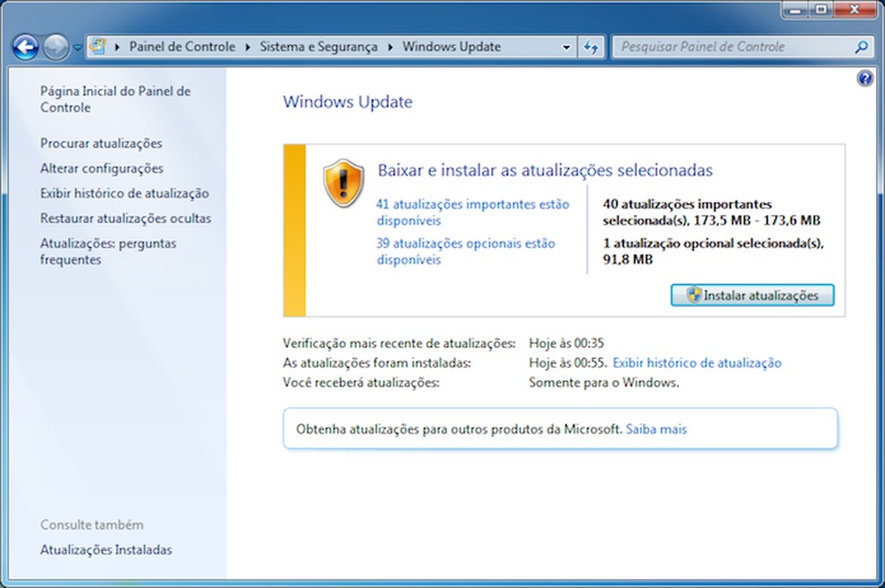Expand arrow after Painel de Controle breadcrumb
The height and width of the screenshot is (588, 885).
tap(247, 48)
